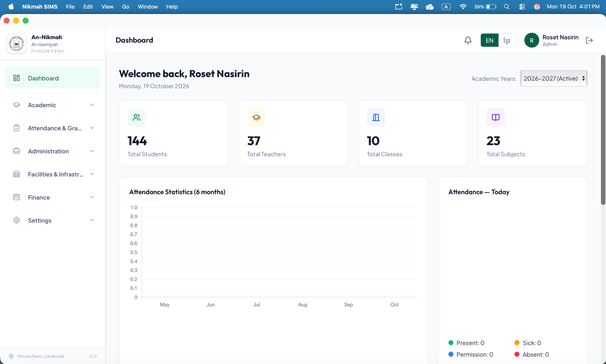Click the Finance sidebar icon
This screenshot has width=606, height=364.
tap(16, 197)
